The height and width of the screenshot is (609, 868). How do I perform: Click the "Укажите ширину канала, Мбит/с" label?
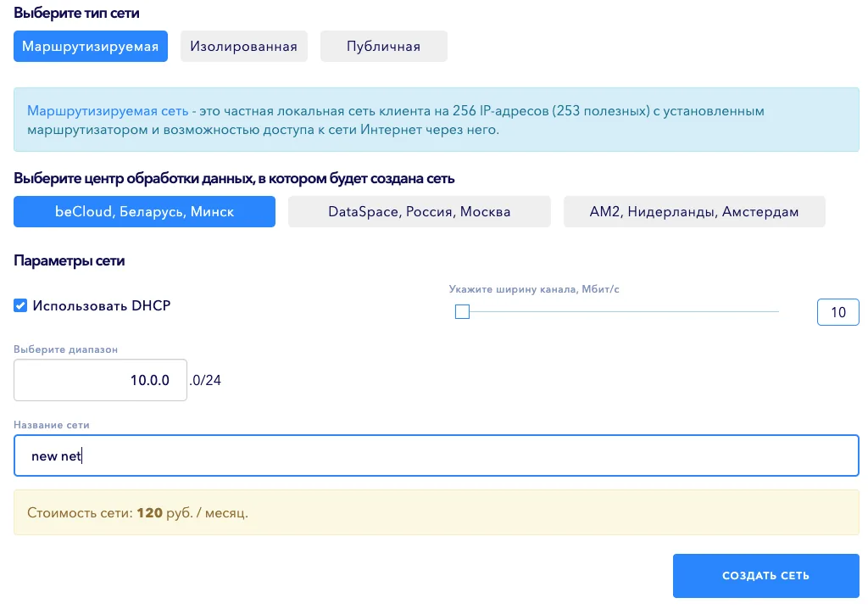click(x=534, y=288)
